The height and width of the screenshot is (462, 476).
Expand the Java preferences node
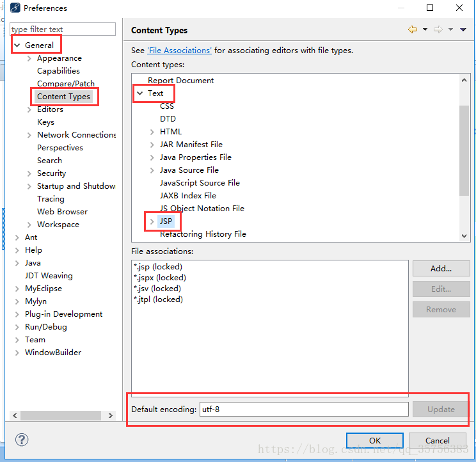(x=17, y=263)
